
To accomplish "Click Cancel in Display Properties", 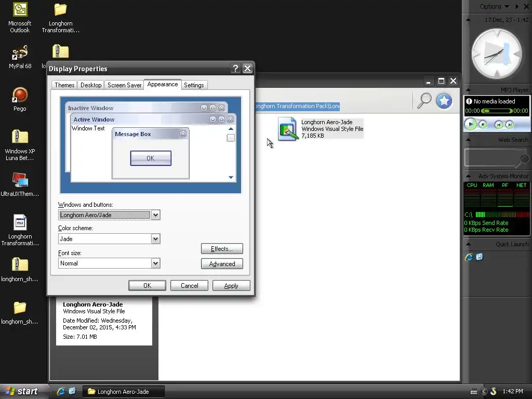I will point(189,286).
